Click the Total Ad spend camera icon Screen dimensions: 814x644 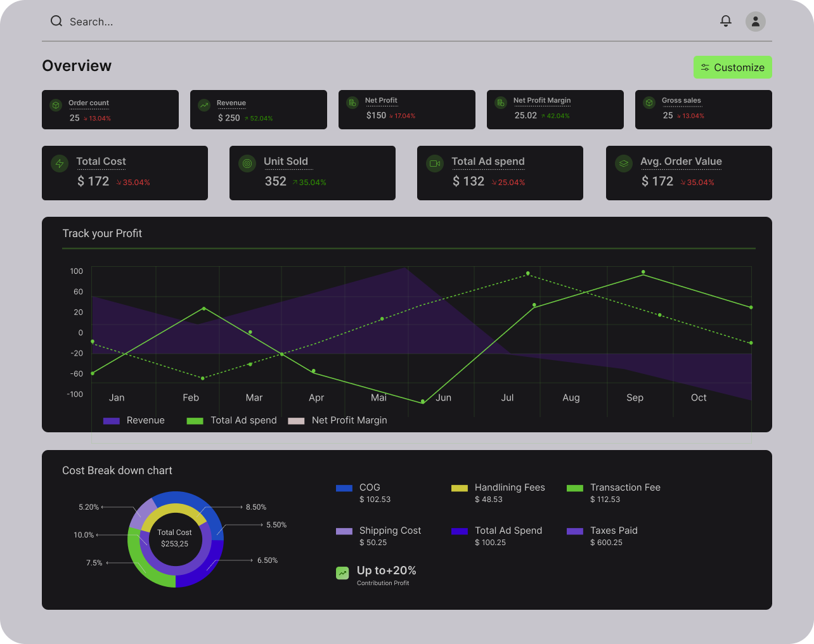point(435,164)
